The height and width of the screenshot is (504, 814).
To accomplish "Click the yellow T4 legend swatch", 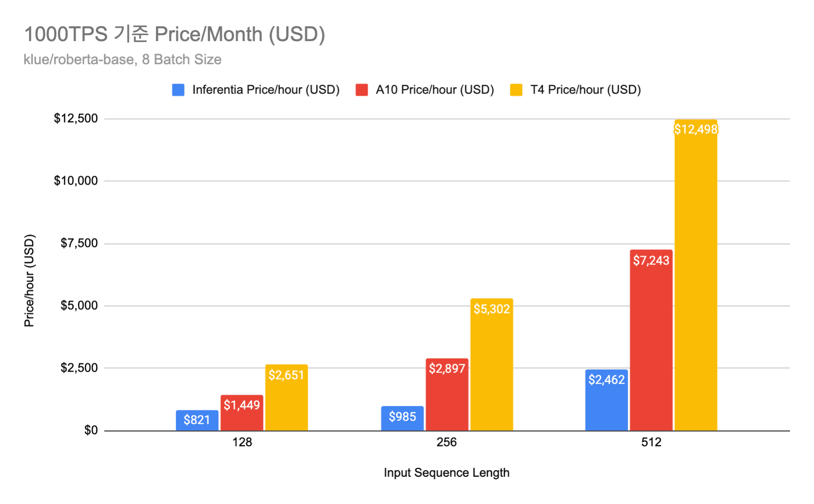I will point(516,90).
